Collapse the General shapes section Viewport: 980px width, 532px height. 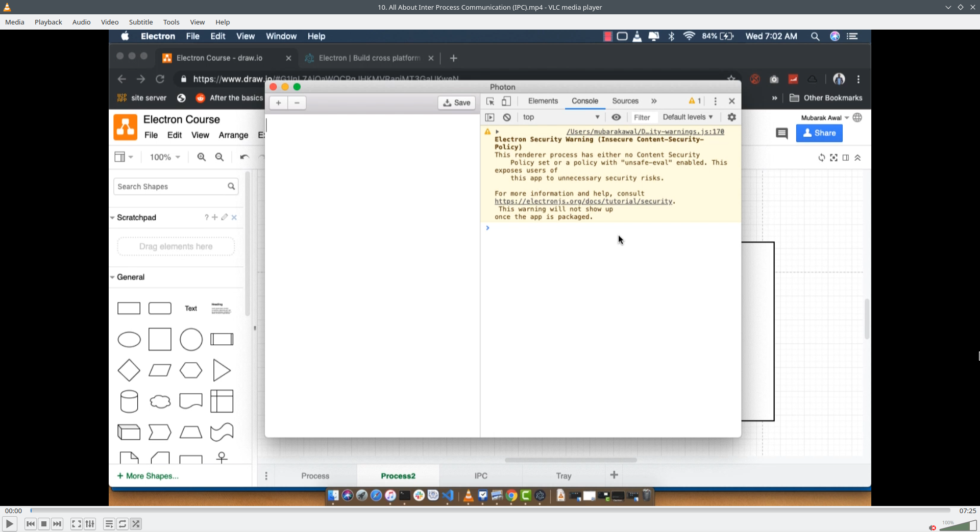[x=112, y=277]
